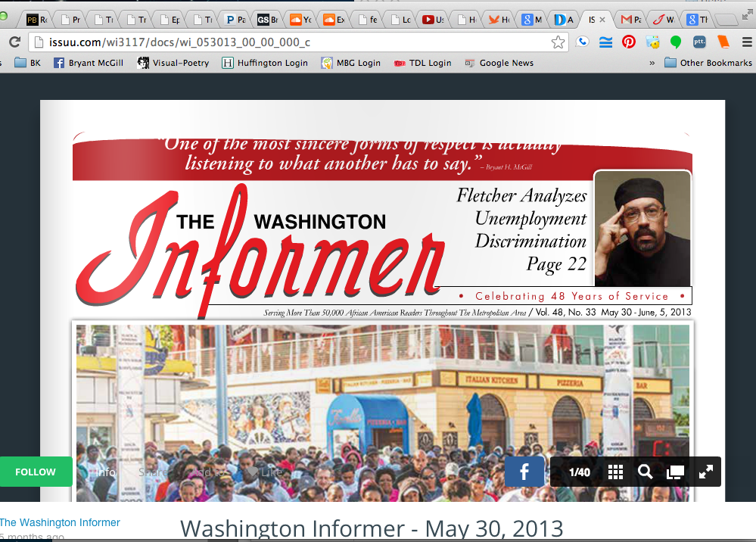Screen dimensions: 756x542
Task: Expand hidden bookmarks with the double chevron
Action: (x=652, y=63)
